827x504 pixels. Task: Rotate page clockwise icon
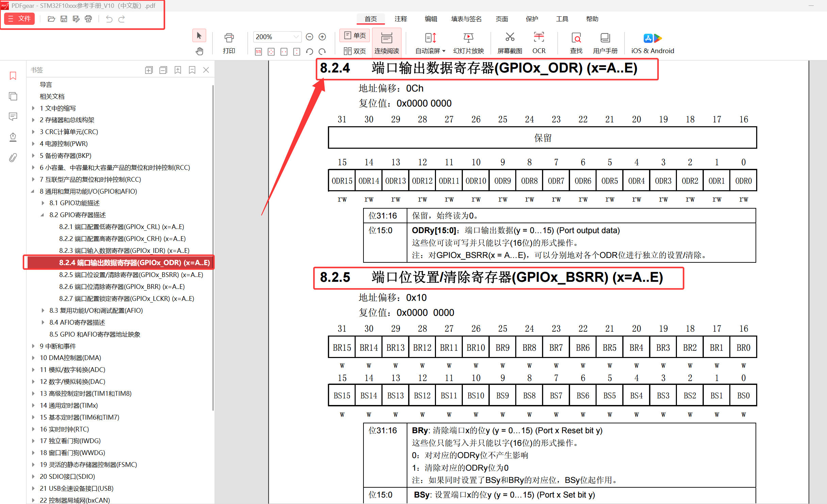pyautogui.click(x=322, y=52)
